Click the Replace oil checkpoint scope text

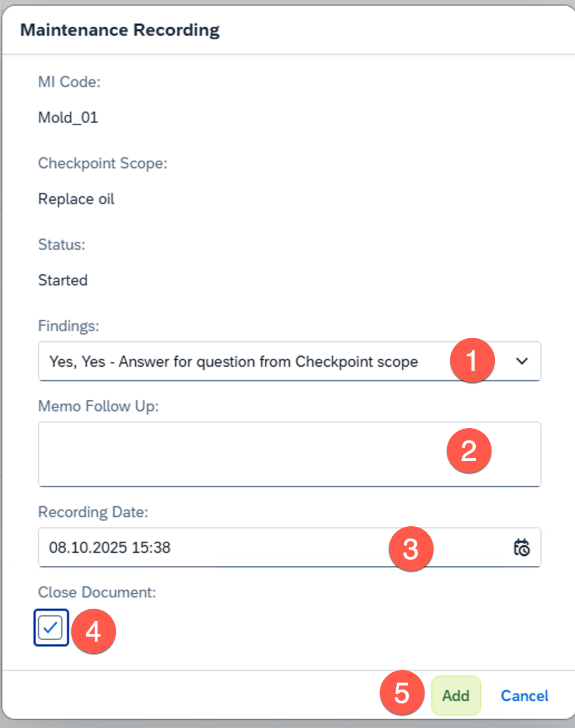[x=76, y=199]
